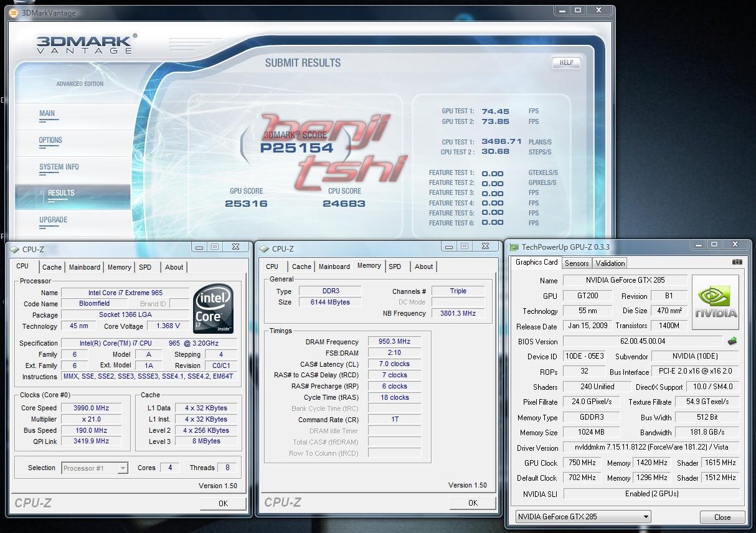This screenshot has height=533, width=756.
Task: Click the Close button in GPU-Z
Action: tap(722, 517)
